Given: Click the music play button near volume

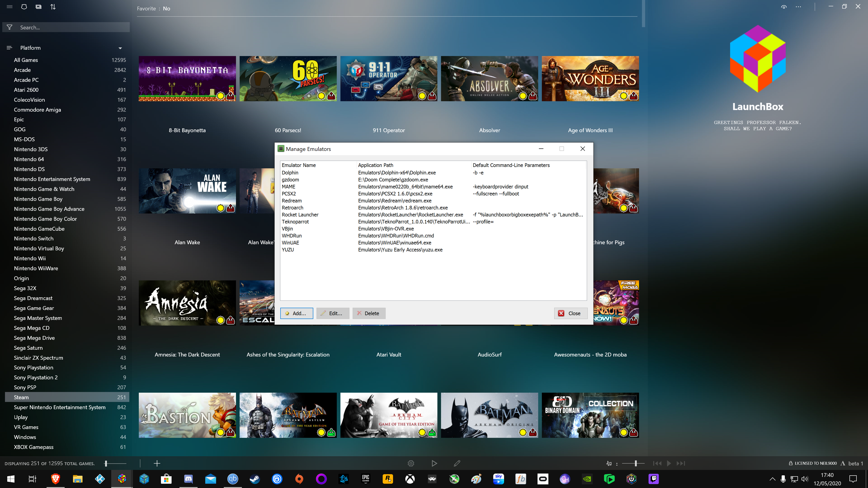Looking at the screenshot, I should point(669,463).
